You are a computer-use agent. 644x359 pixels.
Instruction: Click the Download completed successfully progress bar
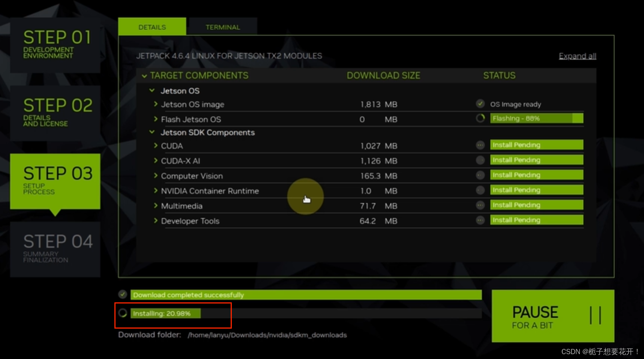306,295
